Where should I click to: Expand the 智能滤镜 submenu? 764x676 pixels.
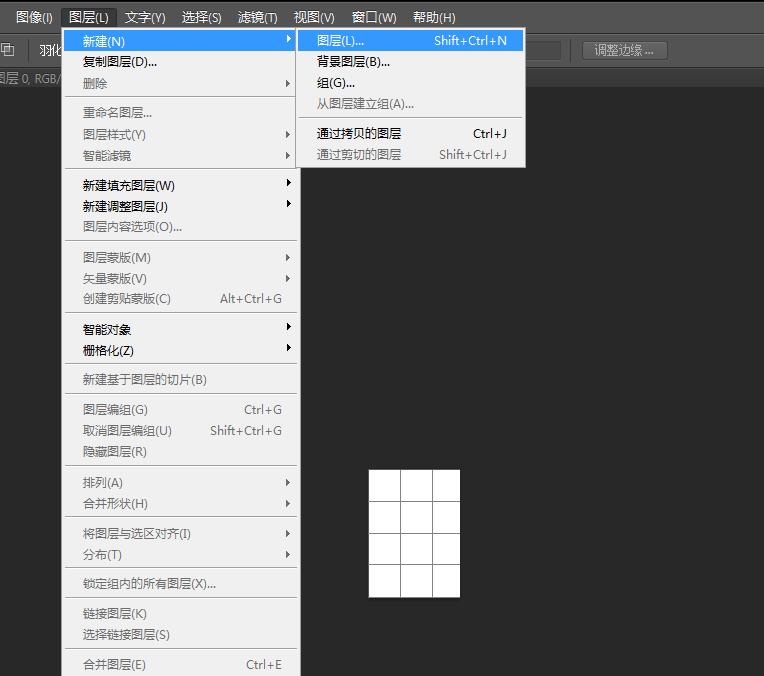coord(180,155)
